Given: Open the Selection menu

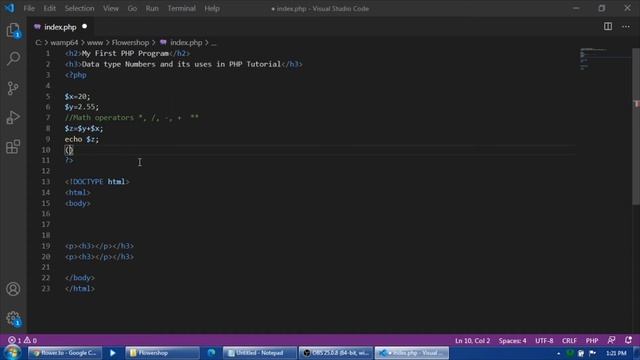Looking at the screenshot, I should coord(79,8).
